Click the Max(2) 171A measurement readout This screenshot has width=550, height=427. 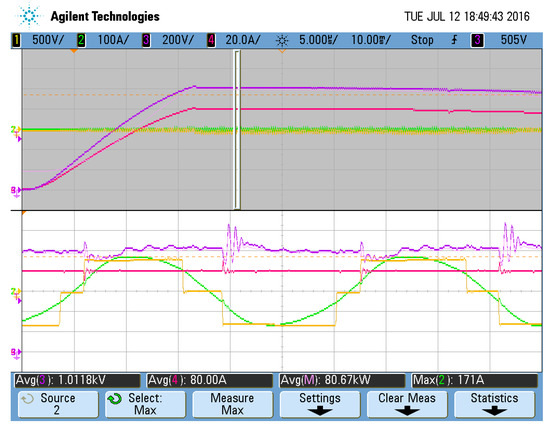(475, 380)
